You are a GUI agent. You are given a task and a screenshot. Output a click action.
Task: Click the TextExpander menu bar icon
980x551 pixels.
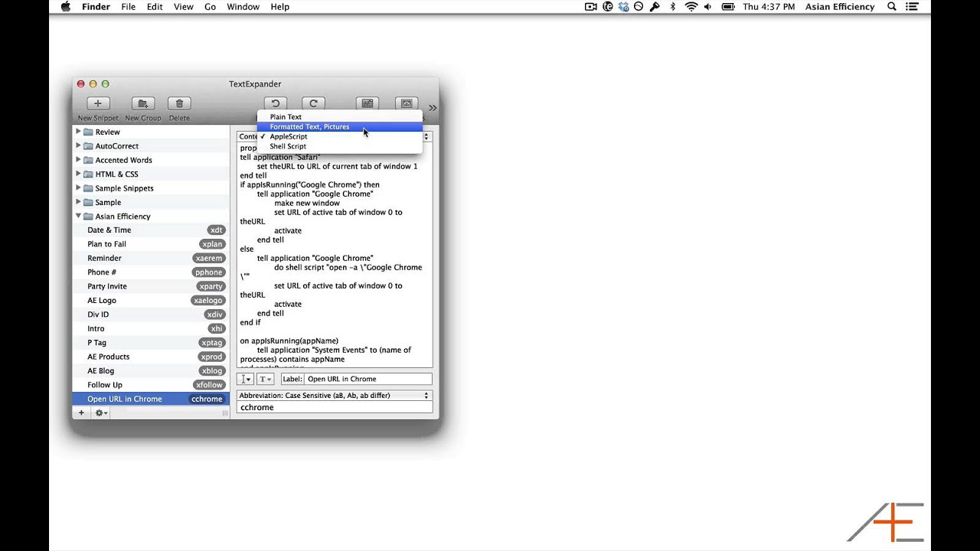608,7
